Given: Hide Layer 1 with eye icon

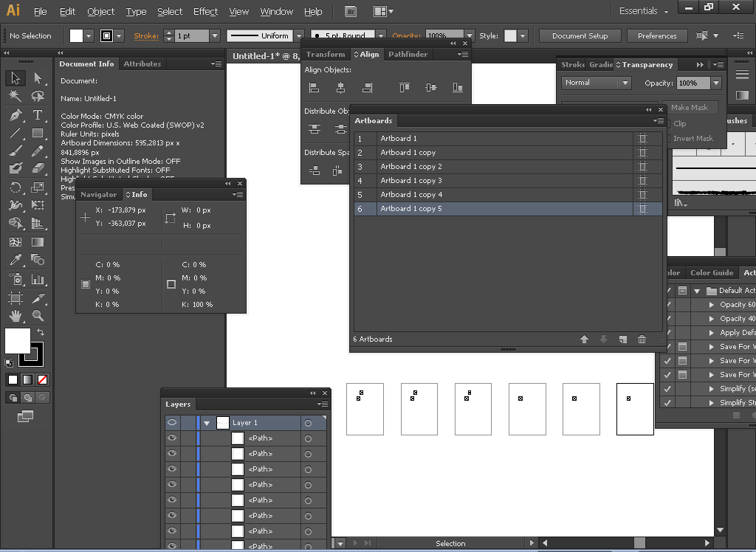Looking at the screenshot, I should pos(172,423).
